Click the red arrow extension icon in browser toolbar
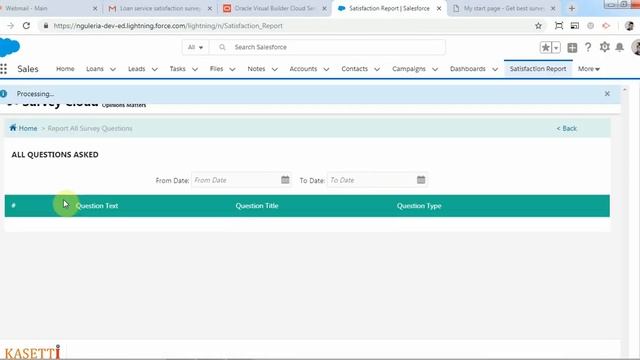 pos(606,26)
